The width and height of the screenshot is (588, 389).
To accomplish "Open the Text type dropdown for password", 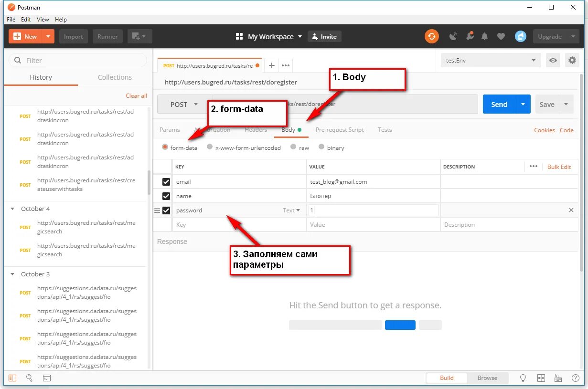I will 291,210.
